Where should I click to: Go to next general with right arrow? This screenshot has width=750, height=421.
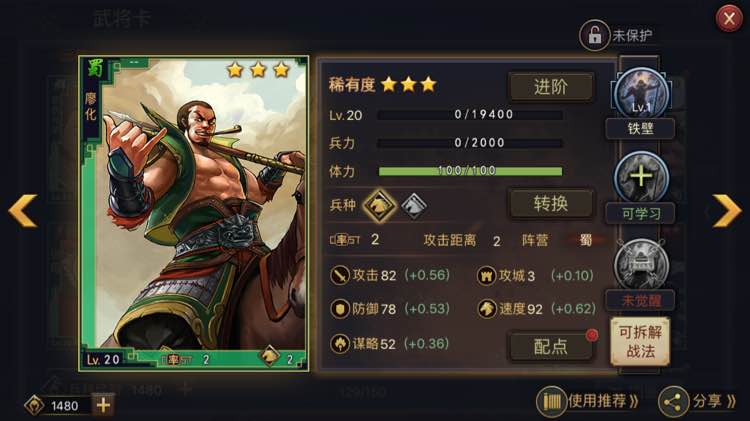[x=727, y=210]
